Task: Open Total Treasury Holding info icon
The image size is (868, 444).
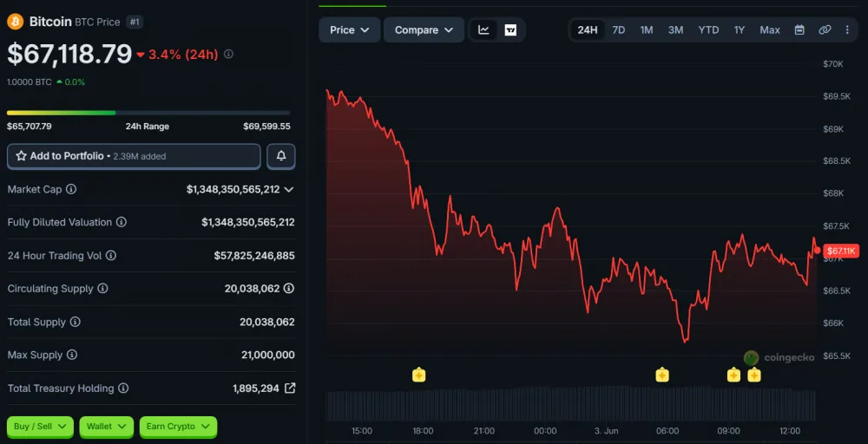Action: coord(123,388)
